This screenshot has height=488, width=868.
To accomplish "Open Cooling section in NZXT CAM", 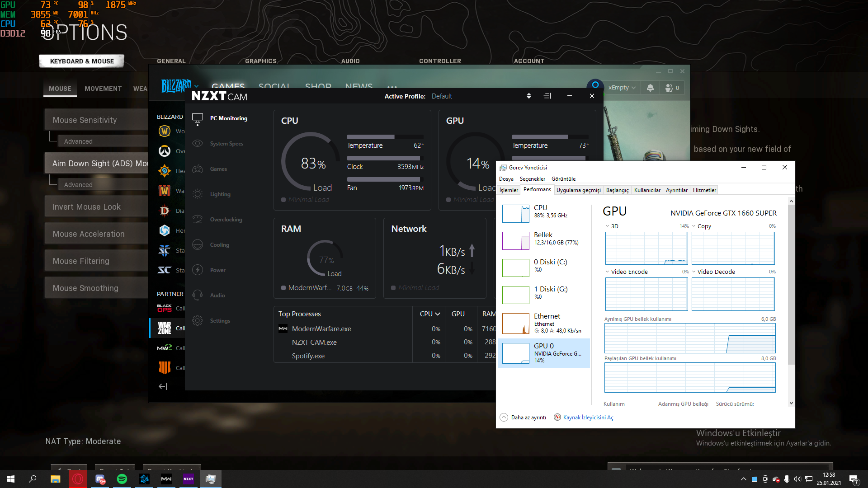I will (x=211, y=245).
